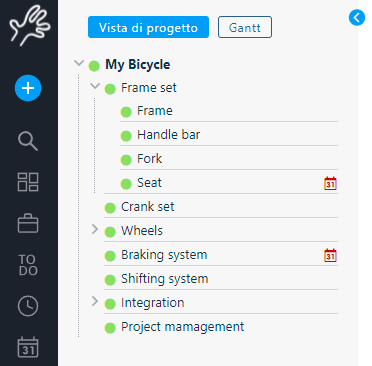
Task: Open search via the magnifier icon
Action: tap(28, 141)
